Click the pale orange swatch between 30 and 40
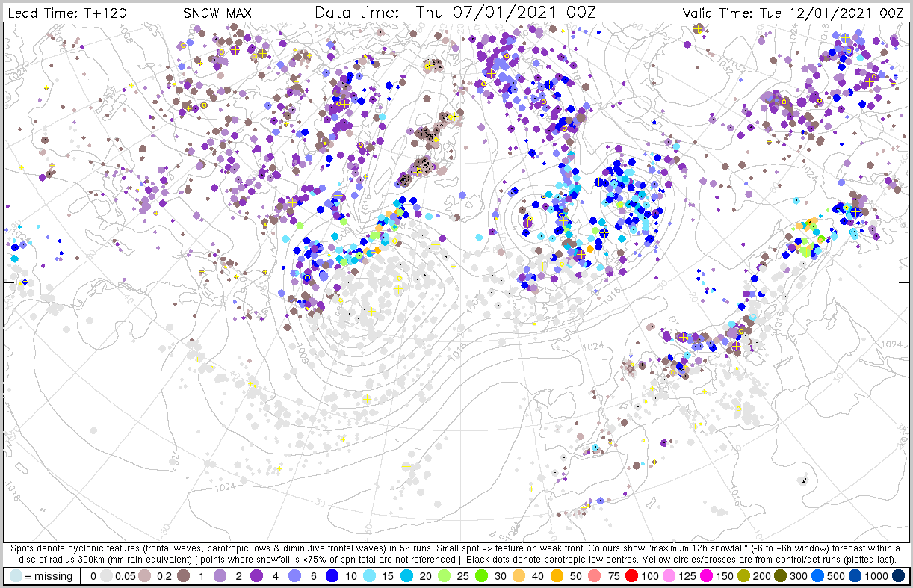This screenshot has width=913, height=588. coord(519,576)
